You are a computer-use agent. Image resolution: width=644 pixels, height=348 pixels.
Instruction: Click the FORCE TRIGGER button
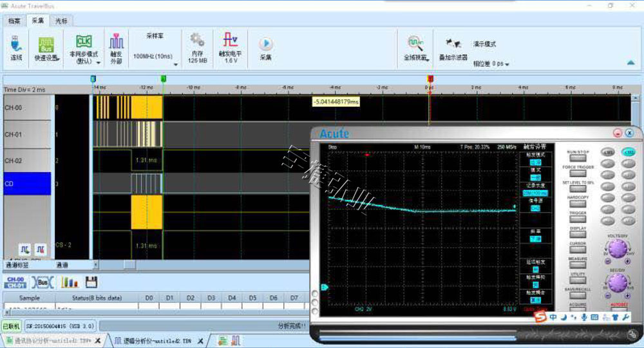[x=578, y=173]
